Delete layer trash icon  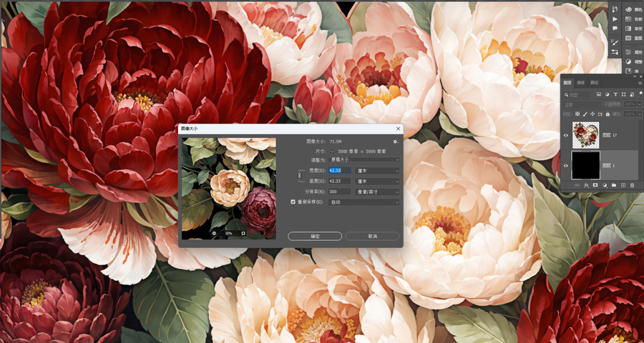pos(632,186)
